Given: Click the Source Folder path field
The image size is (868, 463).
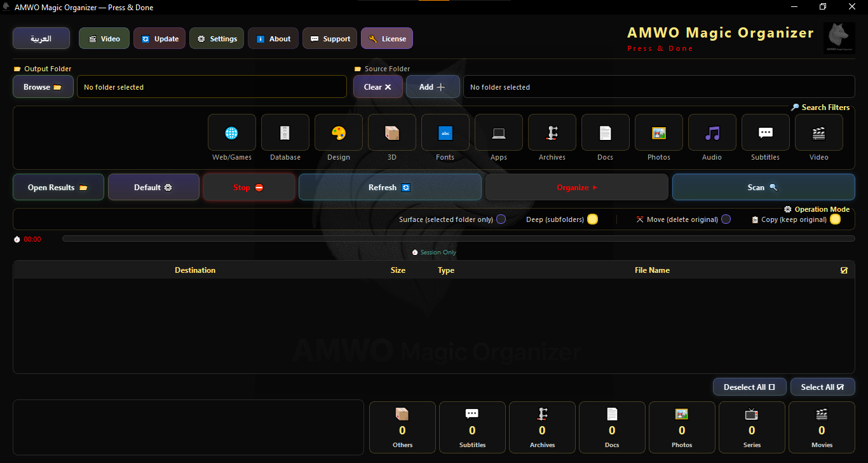Looking at the screenshot, I should point(659,87).
